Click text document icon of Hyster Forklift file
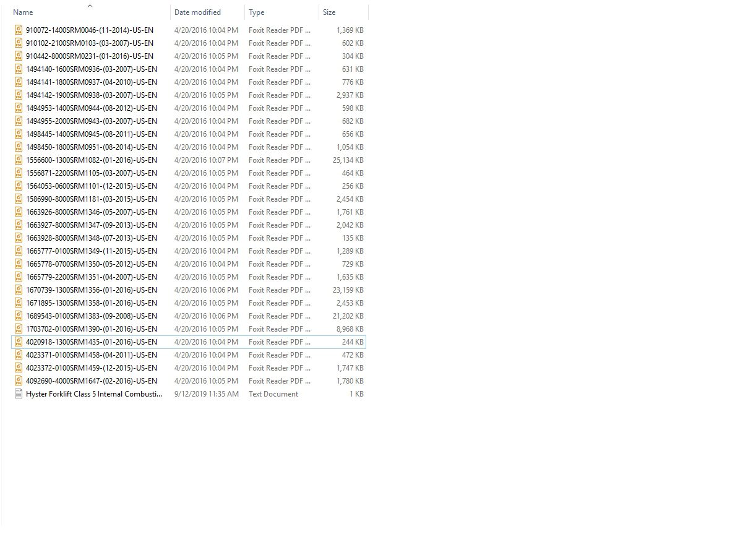 click(x=19, y=393)
